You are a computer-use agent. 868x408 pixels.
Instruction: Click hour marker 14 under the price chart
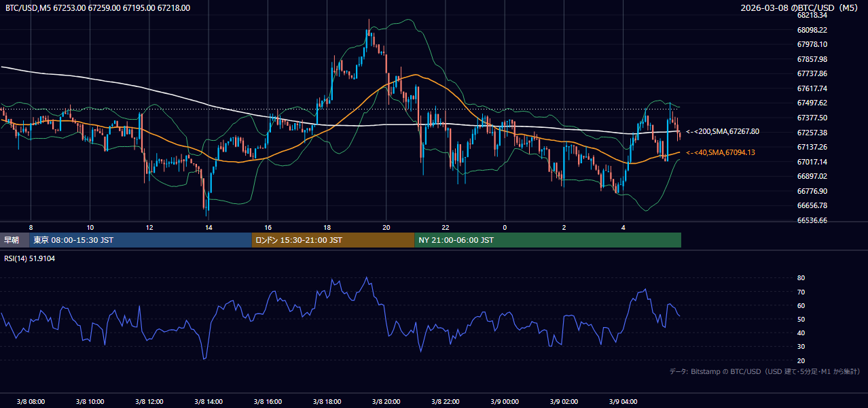209,227
